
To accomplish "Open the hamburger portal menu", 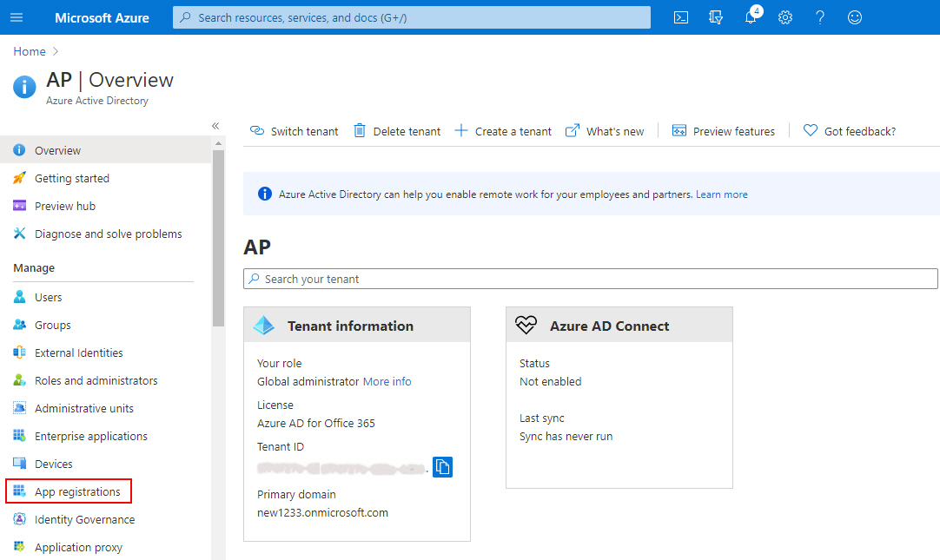I will point(17,17).
